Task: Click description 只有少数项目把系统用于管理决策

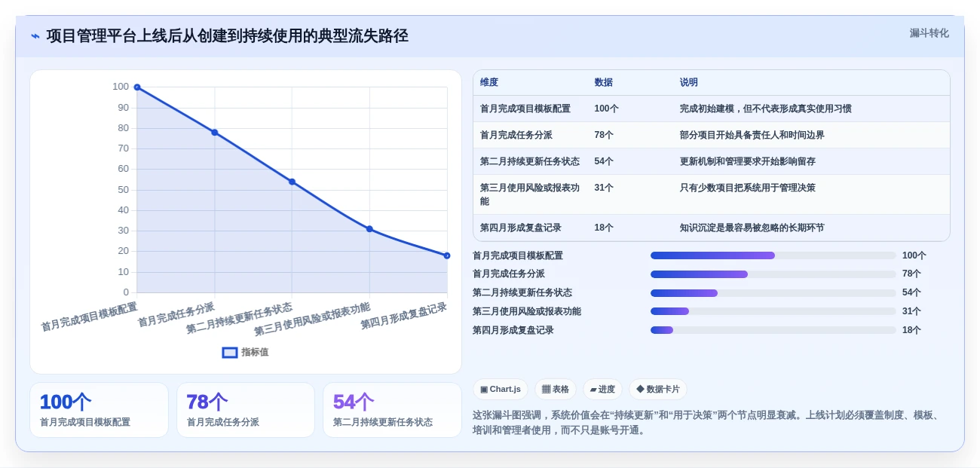Action: click(747, 188)
